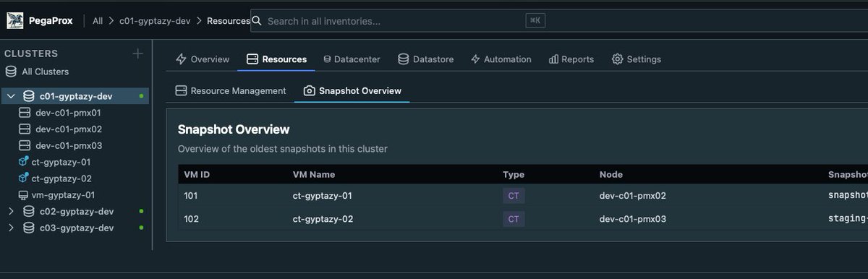This screenshot has width=868, height=279.
Task: Click the ⌘K shortcut badge
Action: (535, 21)
